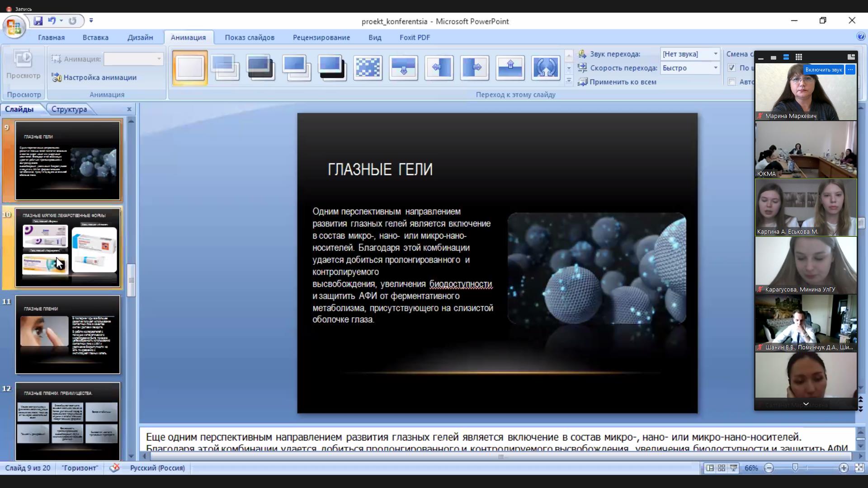Click the nano-spheres picture on the slide

point(597,268)
